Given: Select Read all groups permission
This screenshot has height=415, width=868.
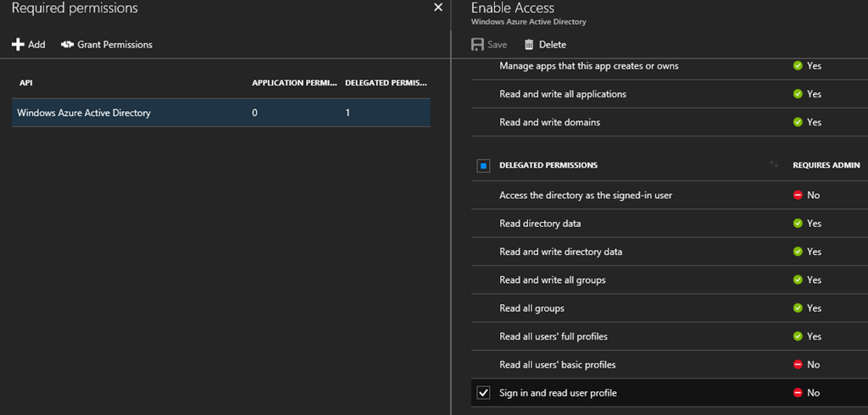Looking at the screenshot, I should (531, 308).
